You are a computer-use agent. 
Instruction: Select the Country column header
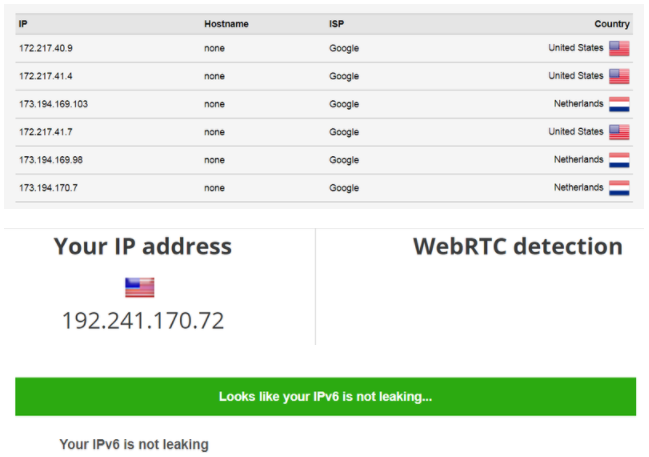tap(612, 24)
